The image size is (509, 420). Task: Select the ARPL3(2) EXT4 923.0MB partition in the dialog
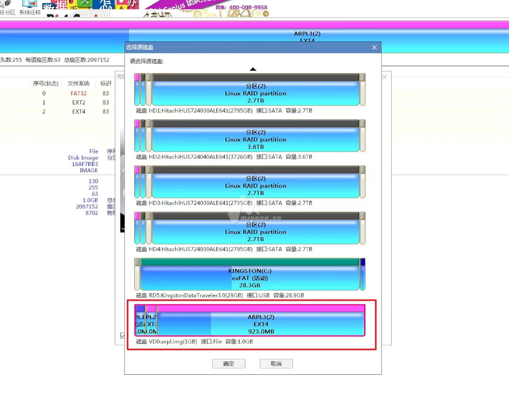261,321
